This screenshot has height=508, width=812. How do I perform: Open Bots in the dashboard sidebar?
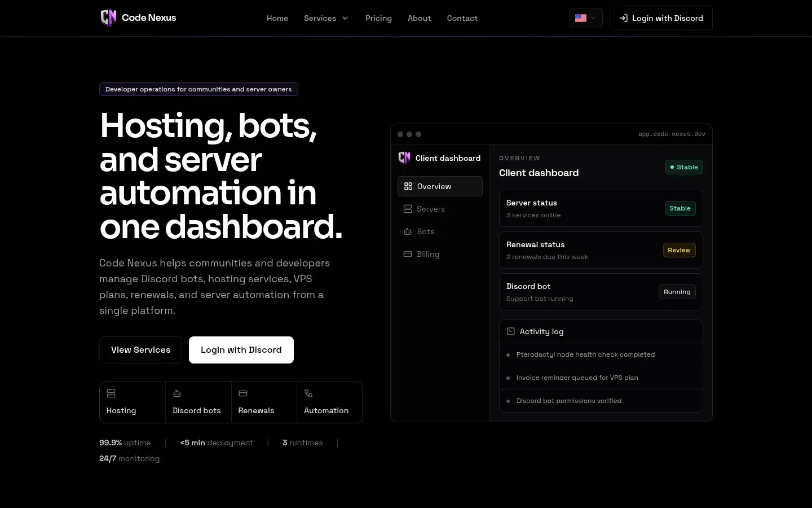(x=440, y=231)
